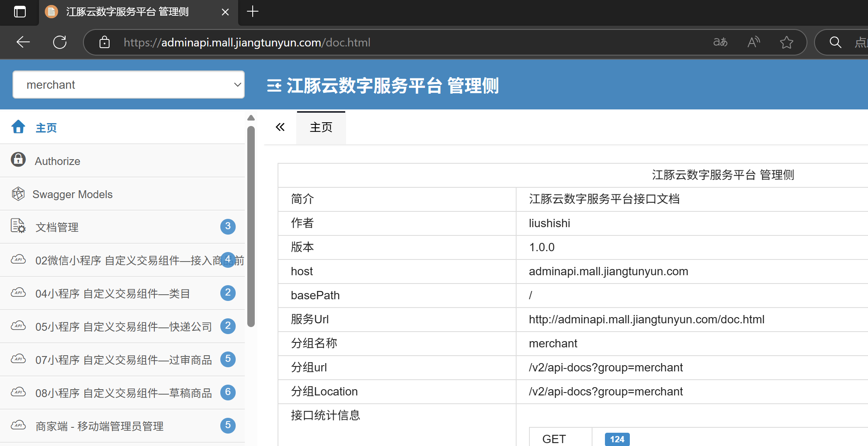Image resolution: width=868 pixels, height=446 pixels.
Task: Add page to favorites with star icon
Action: click(x=786, y=42)
